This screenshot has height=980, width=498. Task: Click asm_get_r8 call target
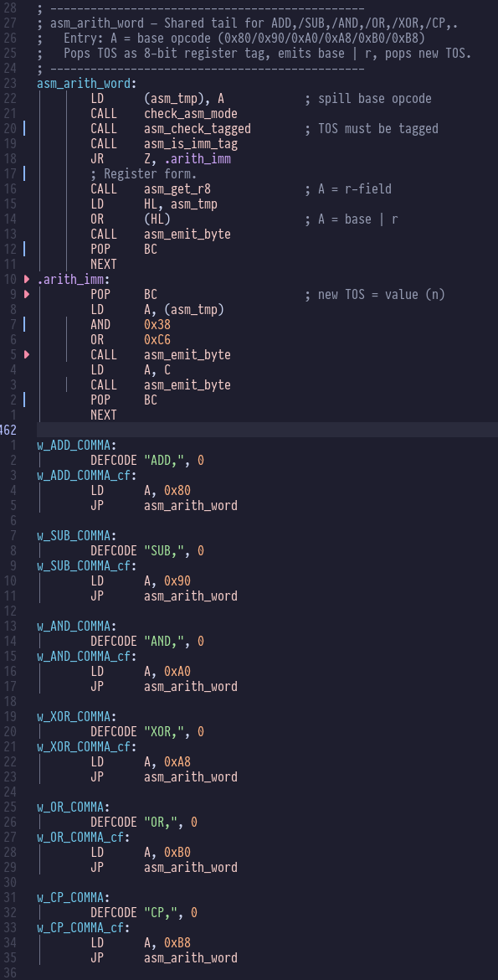[x=177, y=188]
